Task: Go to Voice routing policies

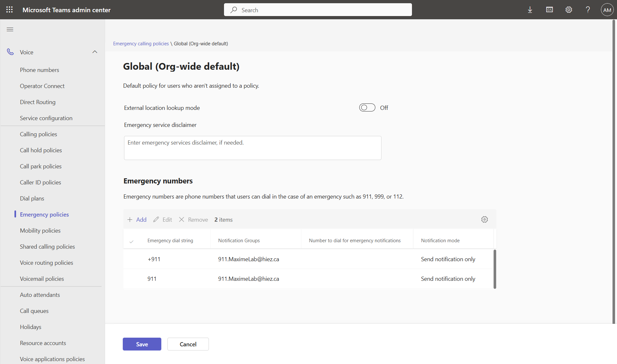Action: pyautogui.click(x=46, y=262)
